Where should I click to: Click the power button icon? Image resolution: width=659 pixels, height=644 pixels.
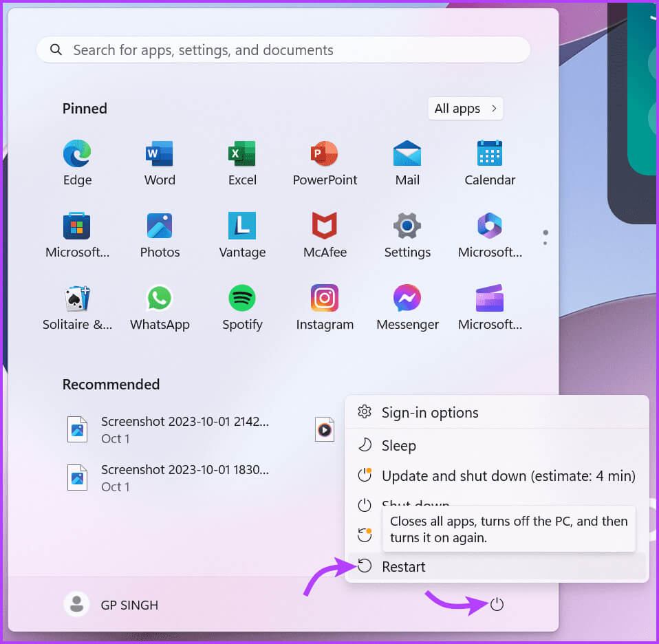coord(497,605)
